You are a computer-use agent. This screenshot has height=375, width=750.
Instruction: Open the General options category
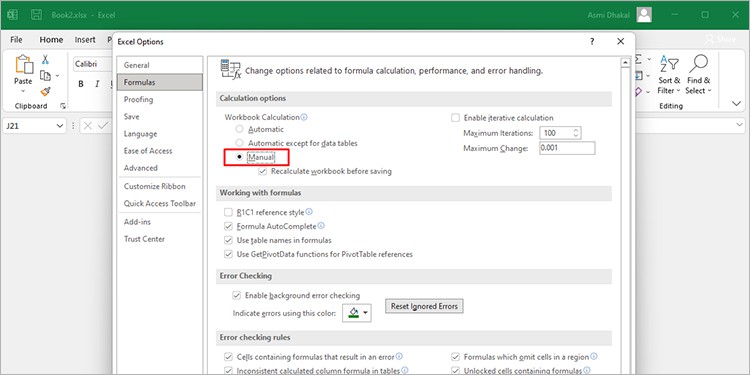click(160, 65)
